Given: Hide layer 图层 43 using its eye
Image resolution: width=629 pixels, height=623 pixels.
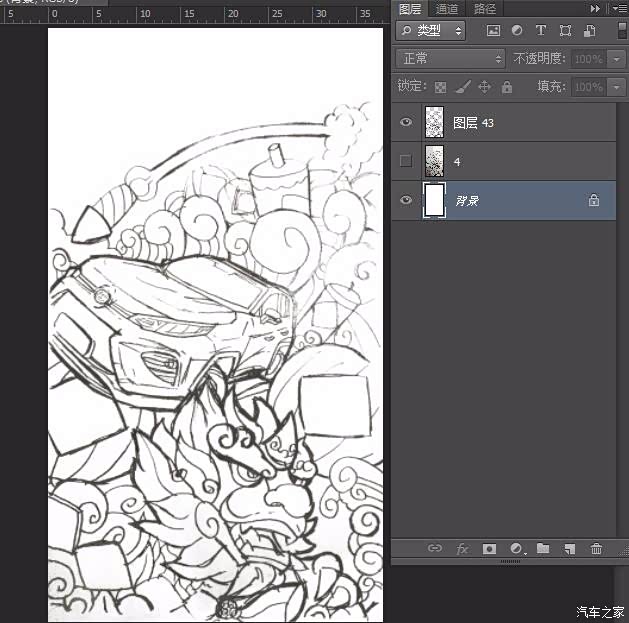Looking at the screenshot, I should coord(405,122).
